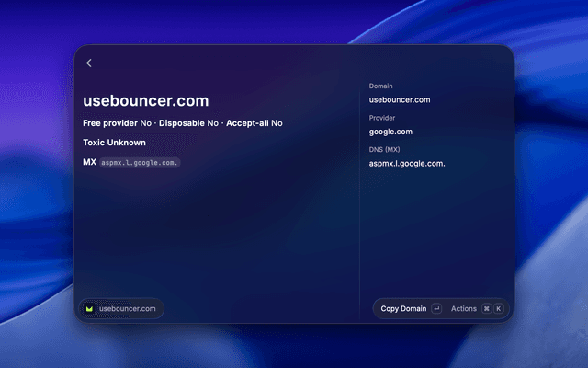Click the Copy Domain button
588x368 pixels.
tap(403, 309)
